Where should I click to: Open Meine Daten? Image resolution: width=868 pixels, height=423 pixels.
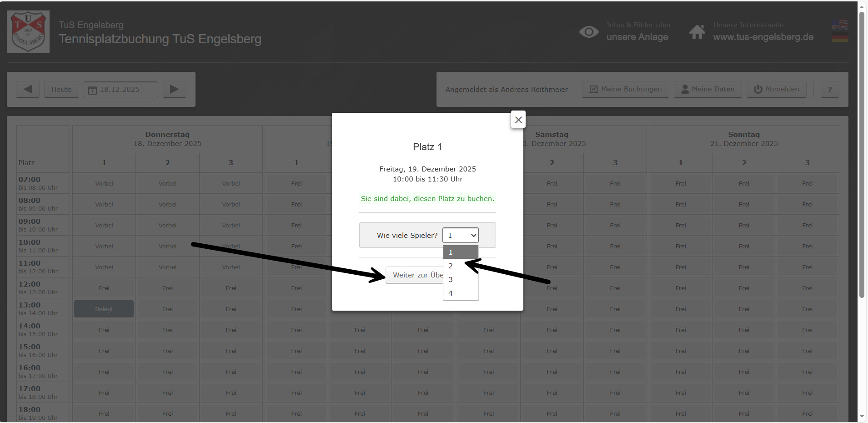[707, 89]
